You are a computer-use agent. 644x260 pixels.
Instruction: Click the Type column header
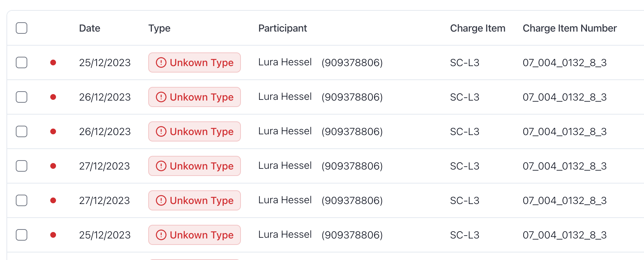pyautogui.click(x=159, y=28)
